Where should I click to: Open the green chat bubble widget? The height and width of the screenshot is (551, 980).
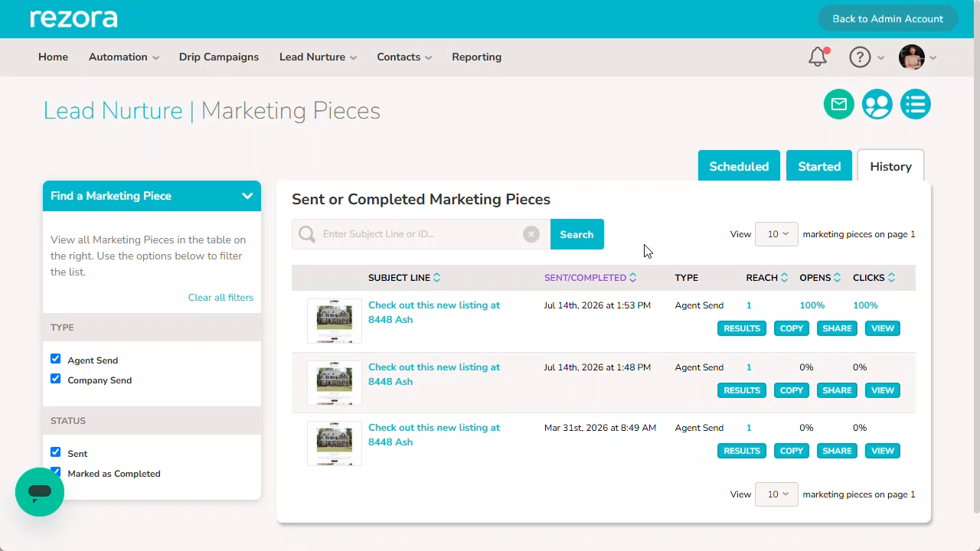[40, 492]
